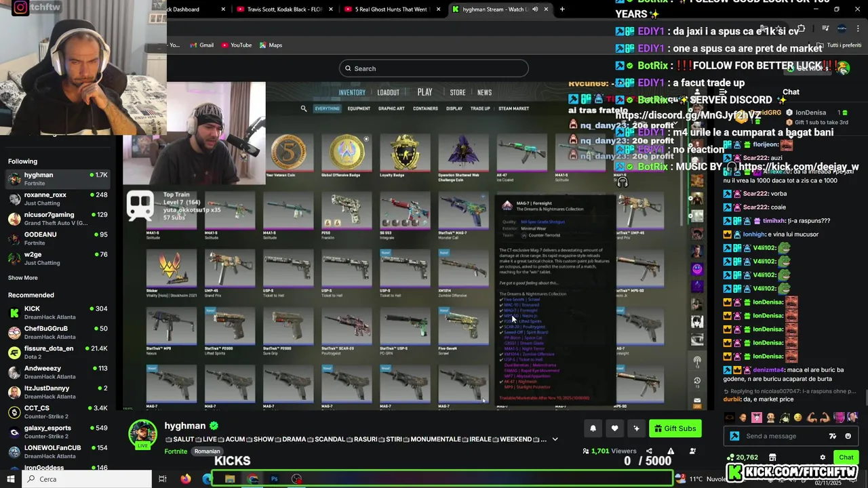This screenshot has width=868, height=488.
Task: Open the browser extensions puzzle icon
Action: [x=801, y=28]
